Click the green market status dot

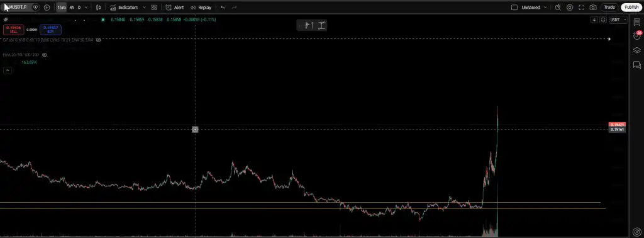pos(103,20)
